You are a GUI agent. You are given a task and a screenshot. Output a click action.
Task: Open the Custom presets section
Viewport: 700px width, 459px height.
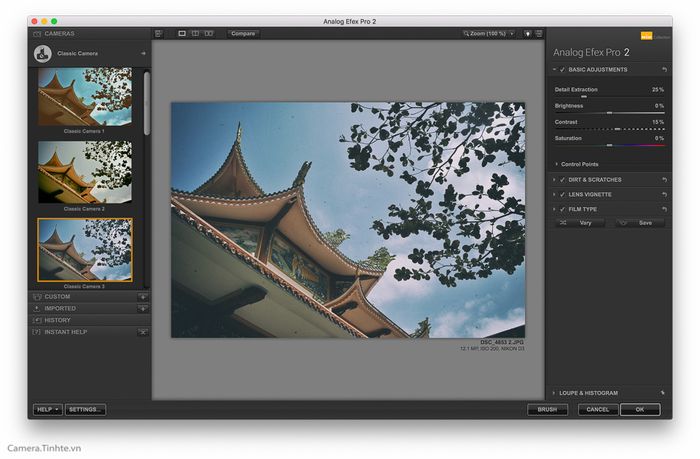click(x=57, y=297)
